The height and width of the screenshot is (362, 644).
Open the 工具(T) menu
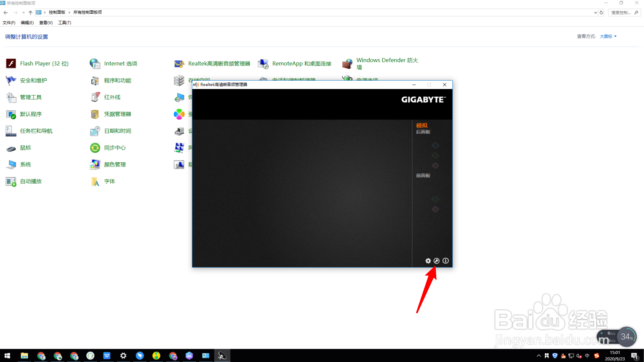pos(64,23)
